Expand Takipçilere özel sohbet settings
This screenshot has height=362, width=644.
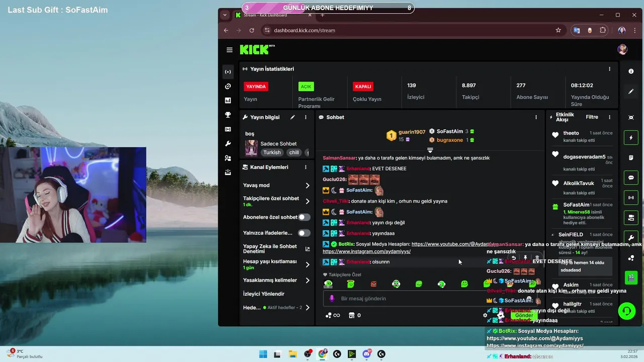307,201
